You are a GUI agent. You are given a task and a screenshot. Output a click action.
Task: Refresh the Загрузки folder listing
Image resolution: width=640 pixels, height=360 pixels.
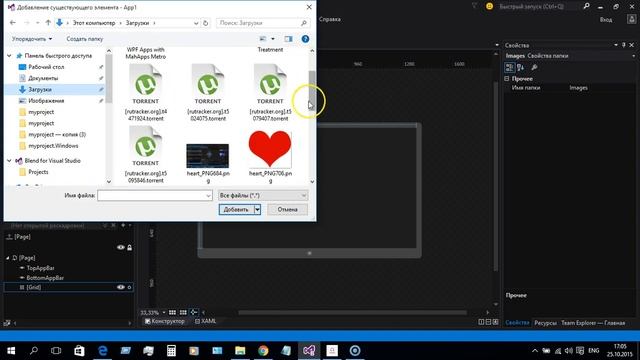click(x=206, y=23)
